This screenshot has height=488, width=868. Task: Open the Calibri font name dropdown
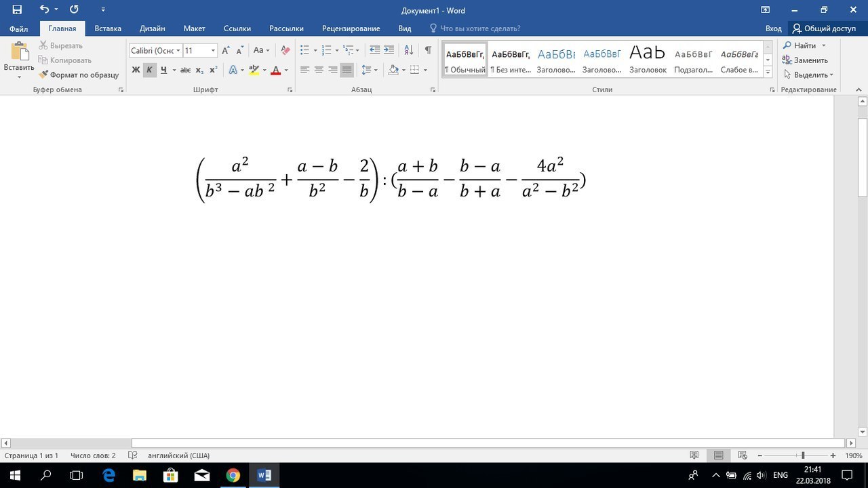[178, 50]
